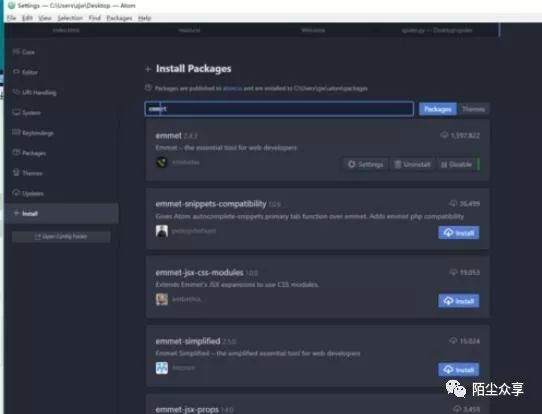Click the URI Handling link icon
Viewport: 542px width, 414px height.
16,92
